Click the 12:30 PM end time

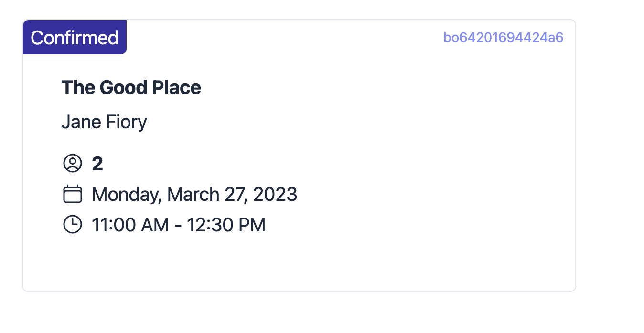226,225
